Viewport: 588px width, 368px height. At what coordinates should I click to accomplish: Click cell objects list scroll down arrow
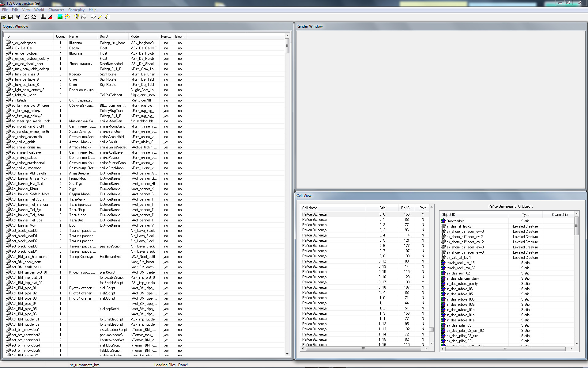point(577,344)
